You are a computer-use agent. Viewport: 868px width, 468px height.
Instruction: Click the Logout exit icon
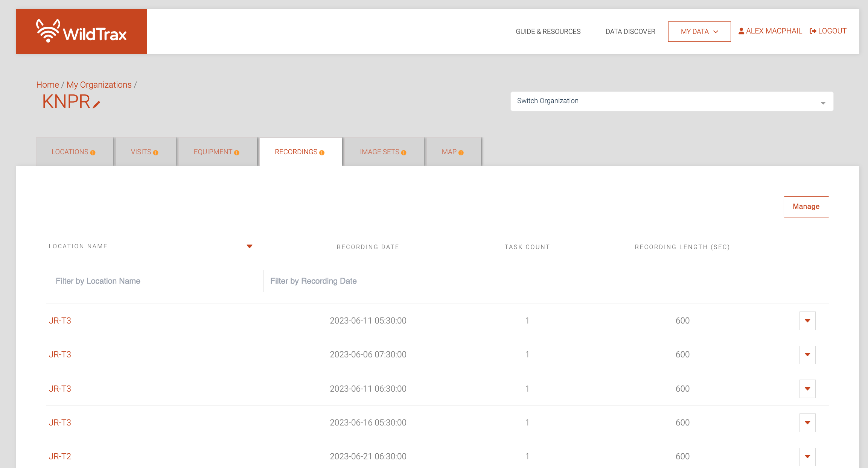813,31
